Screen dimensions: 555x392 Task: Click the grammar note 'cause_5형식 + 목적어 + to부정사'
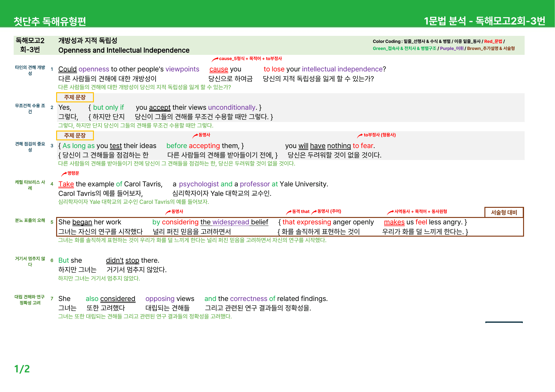tap(250, 59)
